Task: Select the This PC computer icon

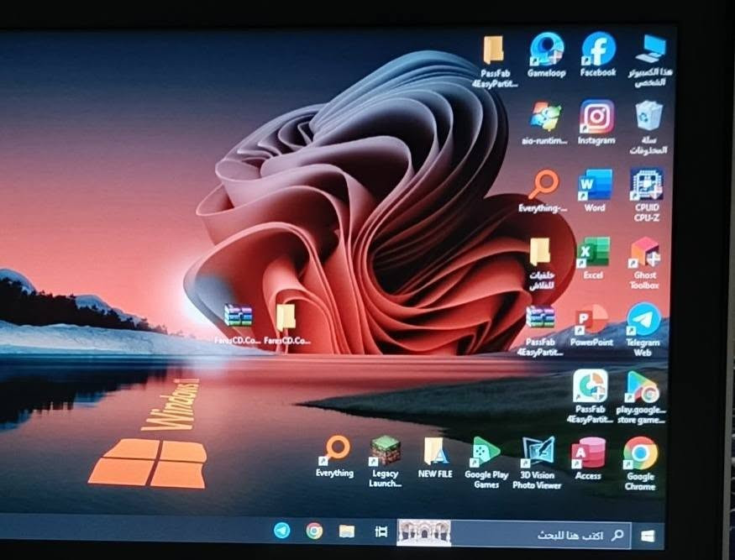Action: pos(650,60)
